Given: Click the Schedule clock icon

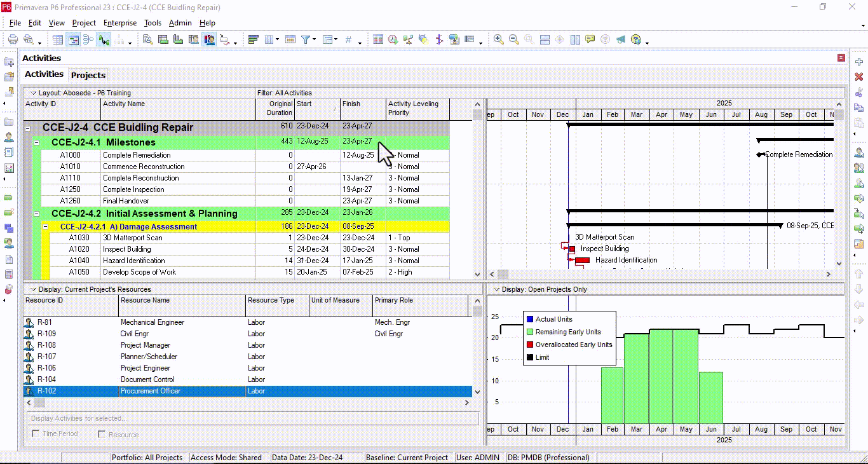Looking at the screenshot, I should 393,39.
